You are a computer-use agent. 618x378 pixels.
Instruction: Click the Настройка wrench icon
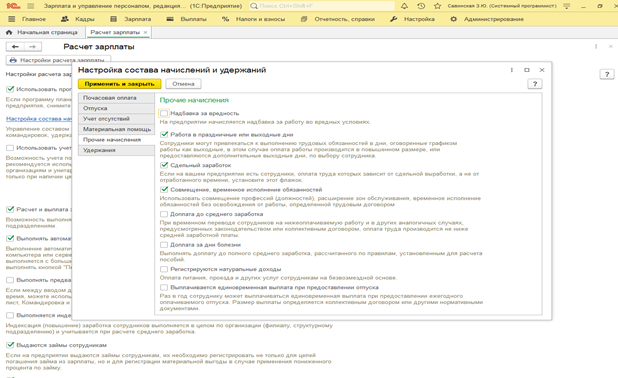(393, 19)
